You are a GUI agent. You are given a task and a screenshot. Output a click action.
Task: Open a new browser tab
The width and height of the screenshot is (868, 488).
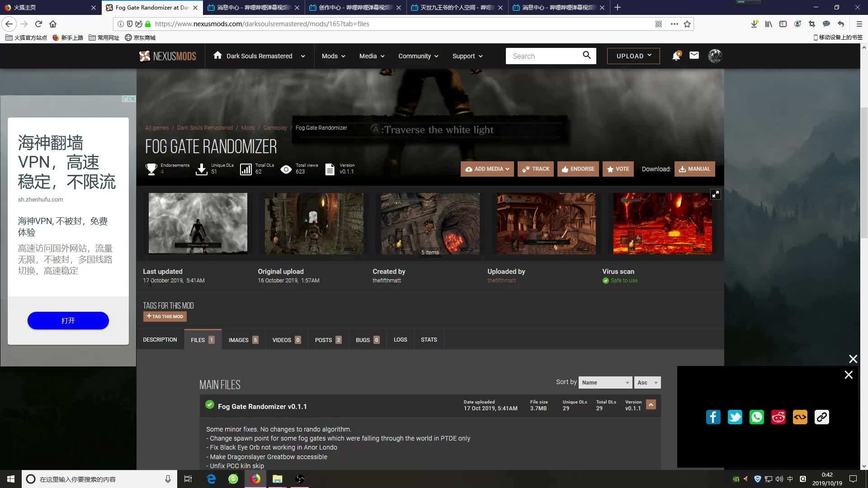[x=618, y=7]
